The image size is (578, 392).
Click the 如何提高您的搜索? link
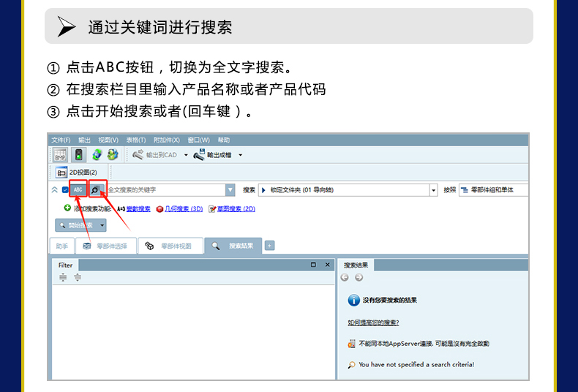coord(373,323)
